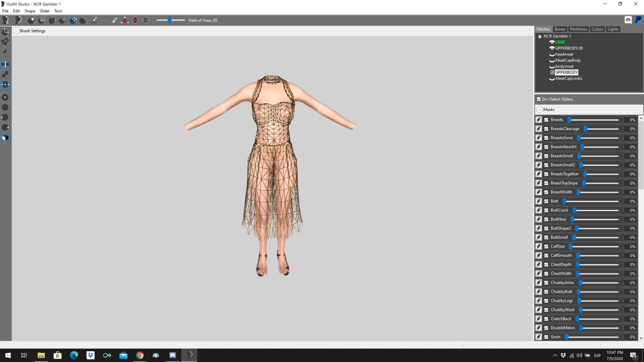The height and width of the screenshot is (362, 644).
Task: Uncheck the ButtCrack slider checkbox
Action: pos(546,210)
